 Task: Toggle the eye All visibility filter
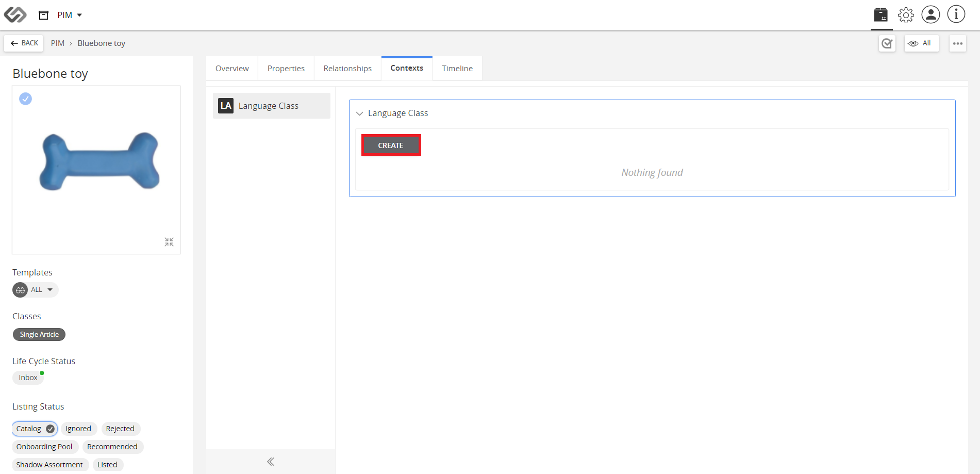pos(922,43)
